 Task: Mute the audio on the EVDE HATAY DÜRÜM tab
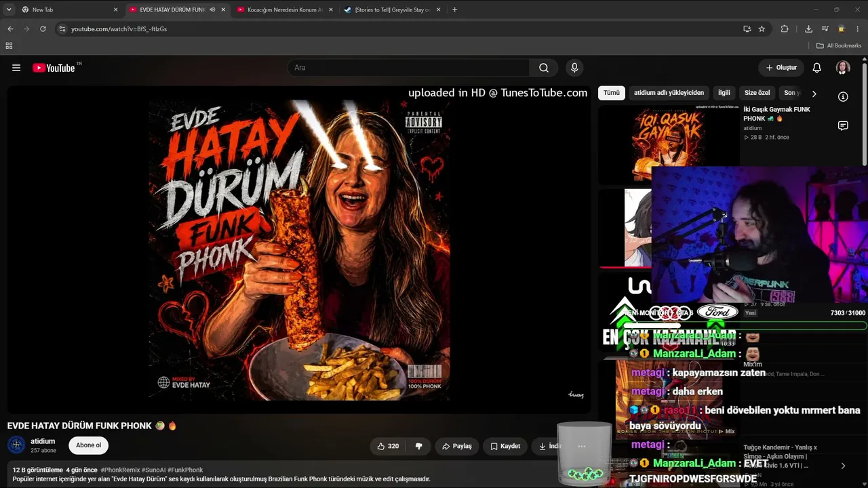(x=212, y=9)
